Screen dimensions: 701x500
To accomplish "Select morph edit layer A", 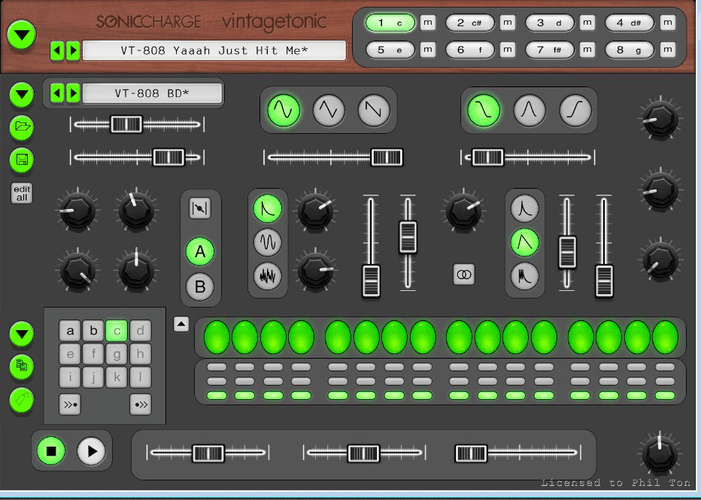I will (x=200, y=251).
